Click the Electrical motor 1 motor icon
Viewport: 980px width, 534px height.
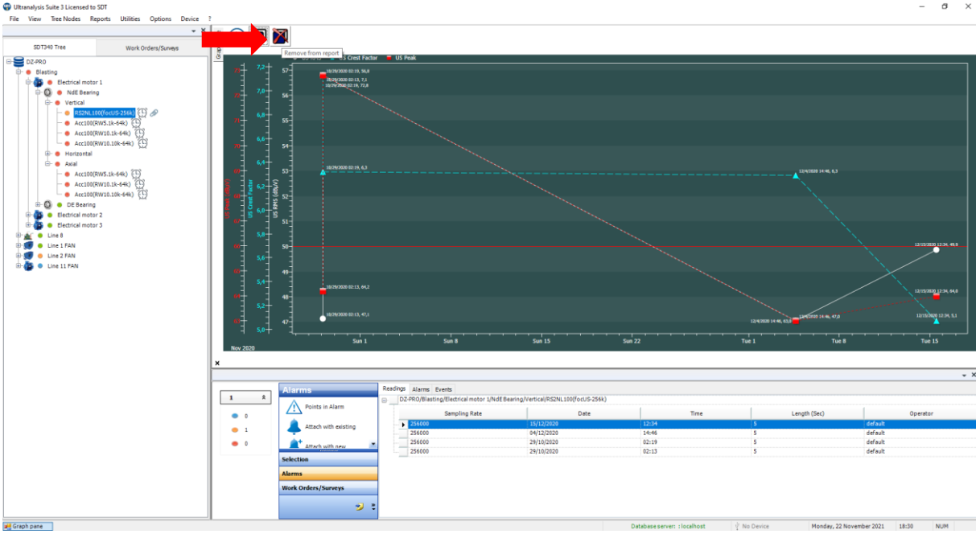tap(38, 82)
